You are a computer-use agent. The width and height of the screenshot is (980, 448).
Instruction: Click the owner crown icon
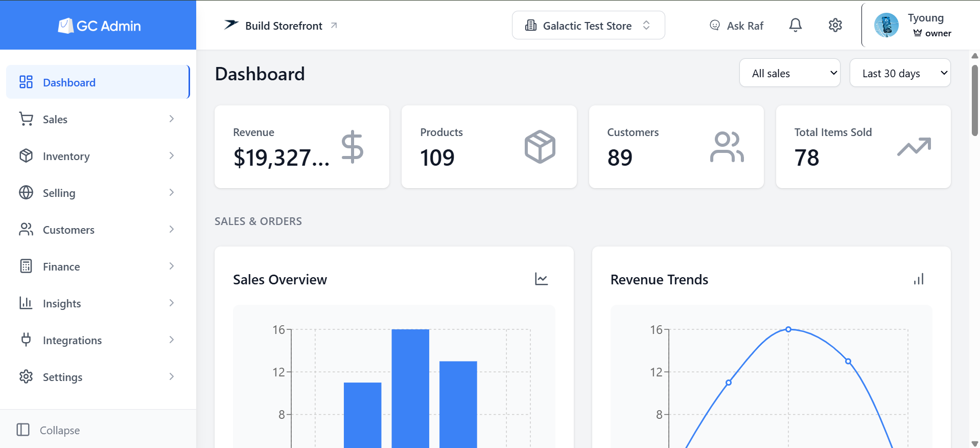(x=918, y=33)
